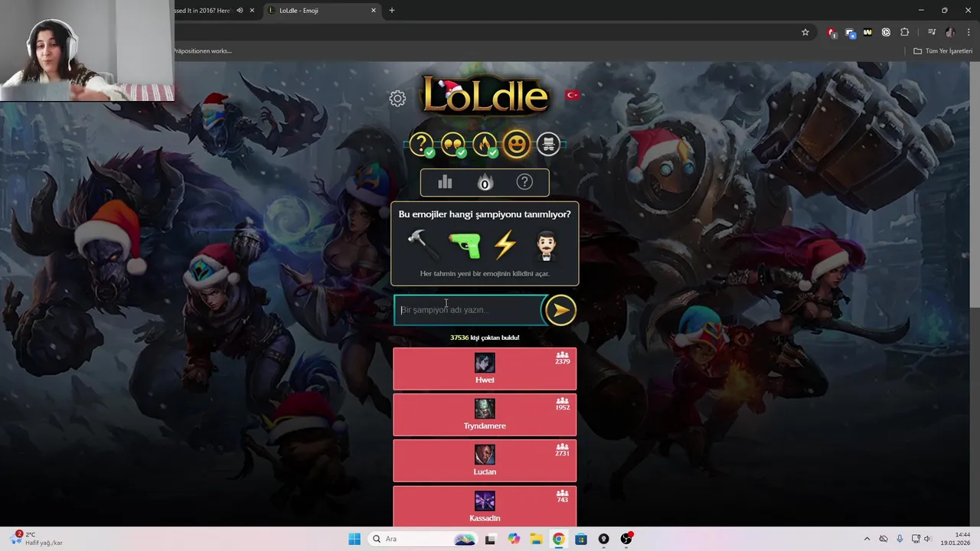Open the picture-in-picture extension icon
Screen dimensions: 980x551
pos(851,32)
